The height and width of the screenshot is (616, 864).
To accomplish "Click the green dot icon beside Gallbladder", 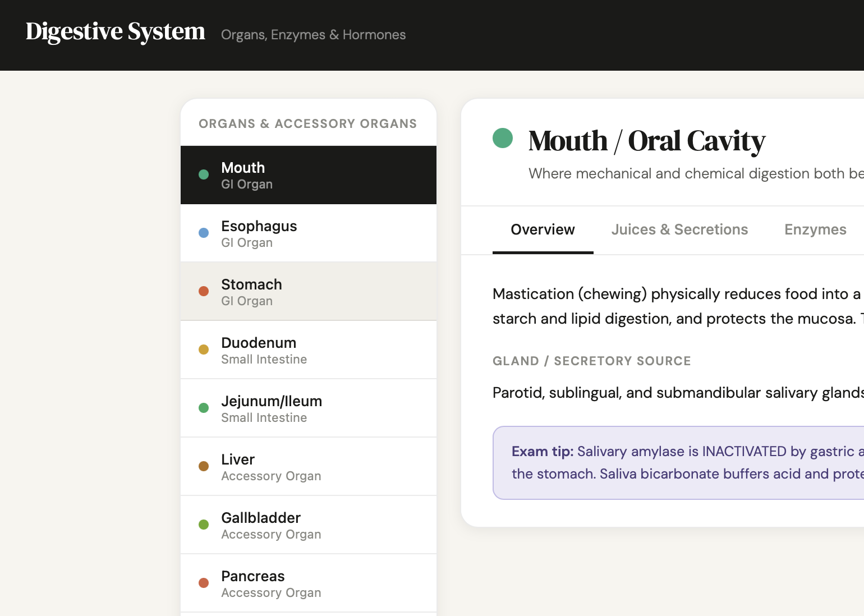I will (x=204, y=525).
